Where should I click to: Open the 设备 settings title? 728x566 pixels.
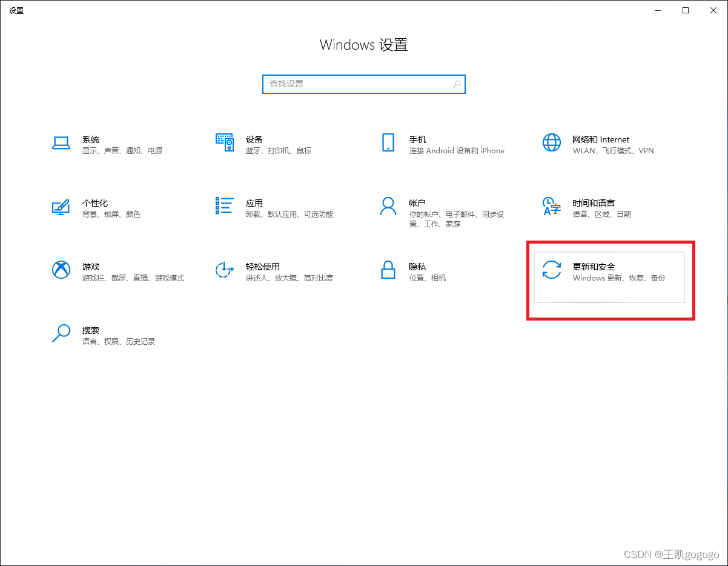(254, 139)
